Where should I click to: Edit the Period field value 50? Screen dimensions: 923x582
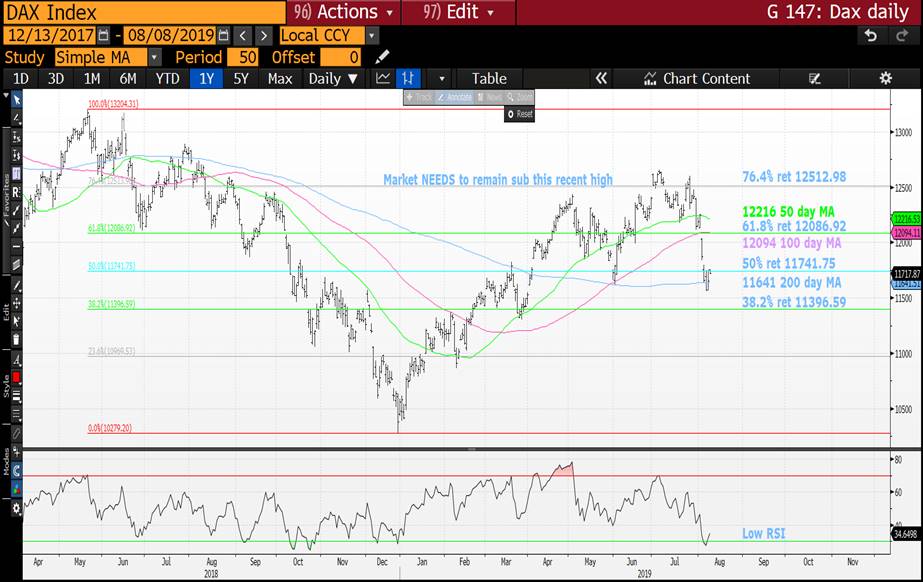(243, 57)
